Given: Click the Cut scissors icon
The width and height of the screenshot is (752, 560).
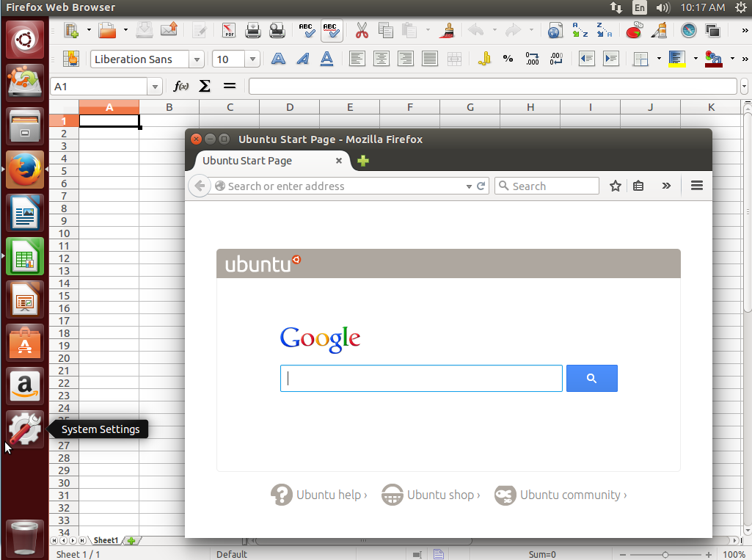Looking at the screenshot, I should (362, 30).
